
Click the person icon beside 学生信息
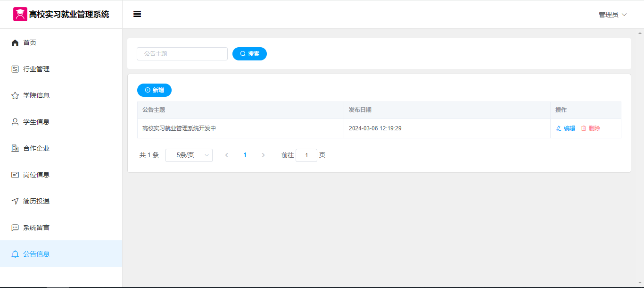click(15, 122)
